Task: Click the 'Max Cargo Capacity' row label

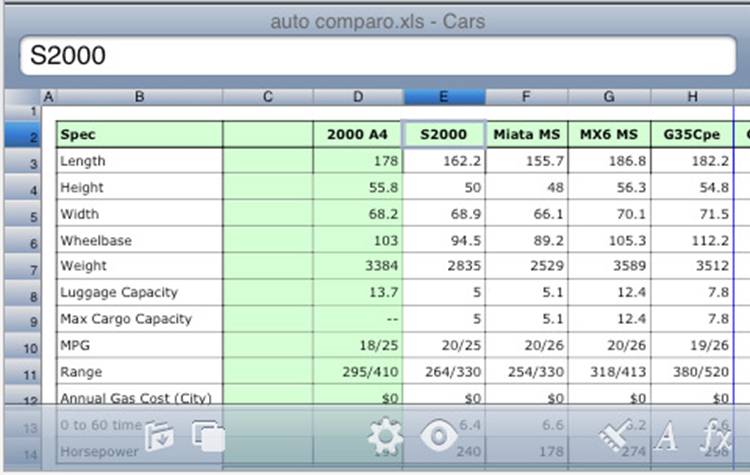Action: point(139,319)
